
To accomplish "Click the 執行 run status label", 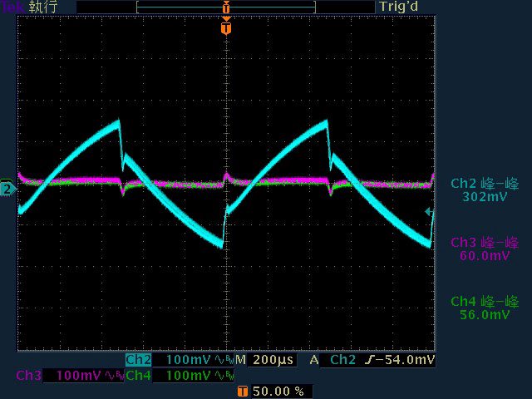I will click(42, 7).
